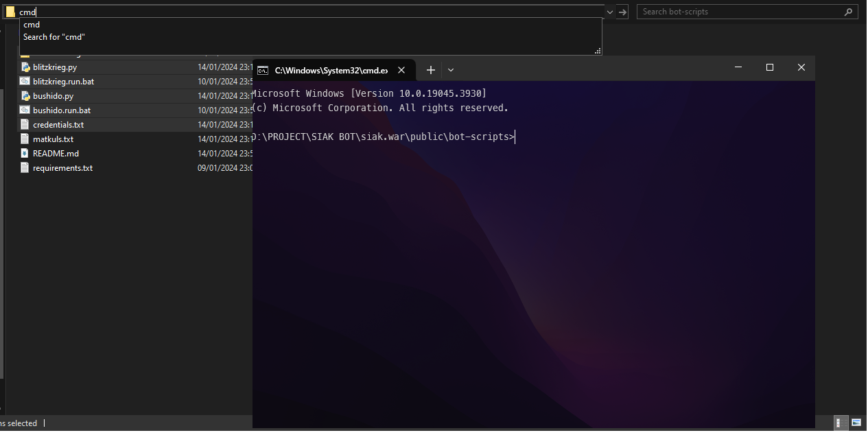The height and width of the screenshot is (435, 868).
Task: Select the requirements.txt document icon
Action: coord(25,168)
